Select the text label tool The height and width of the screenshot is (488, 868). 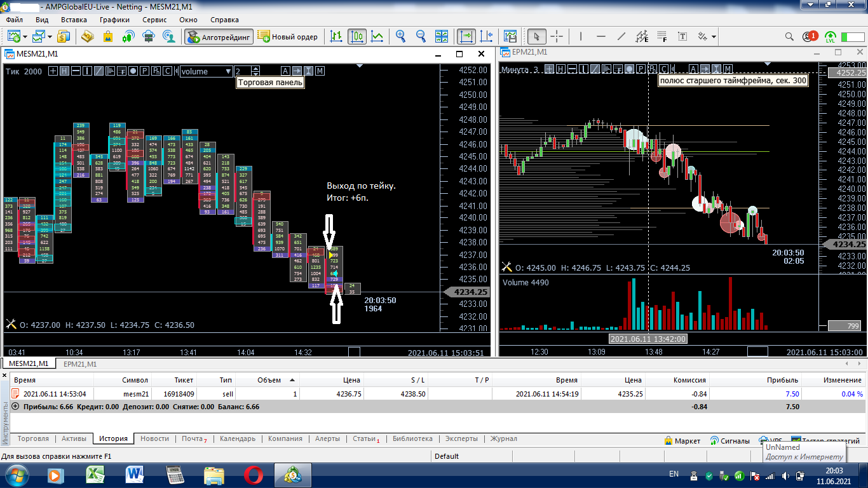(x=682, y=36)
